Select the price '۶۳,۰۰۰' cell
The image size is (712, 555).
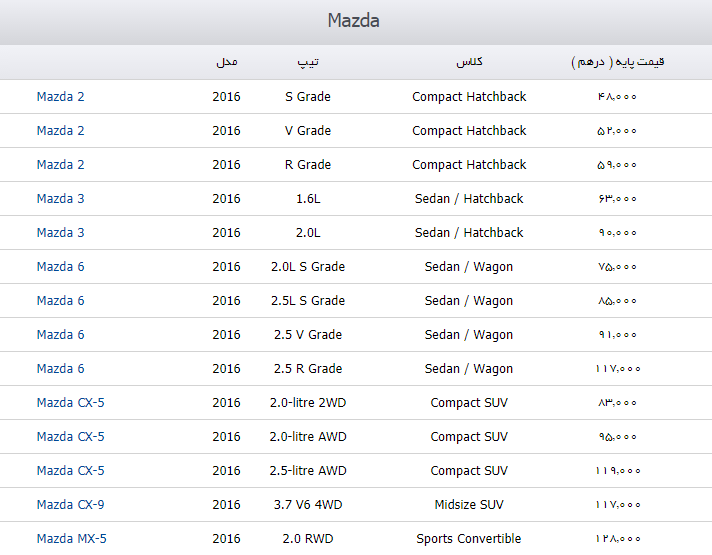click(x=618, y=199)
